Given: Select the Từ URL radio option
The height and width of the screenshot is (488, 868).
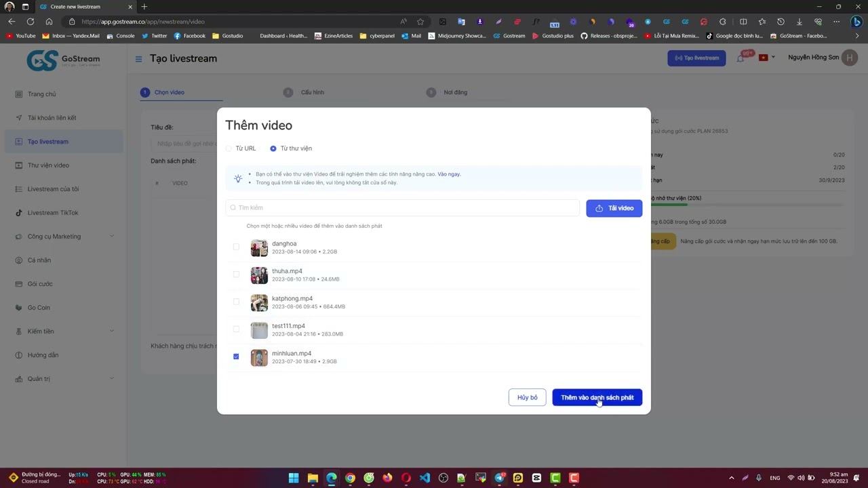Looking at the screenshot, I should 229,148.
